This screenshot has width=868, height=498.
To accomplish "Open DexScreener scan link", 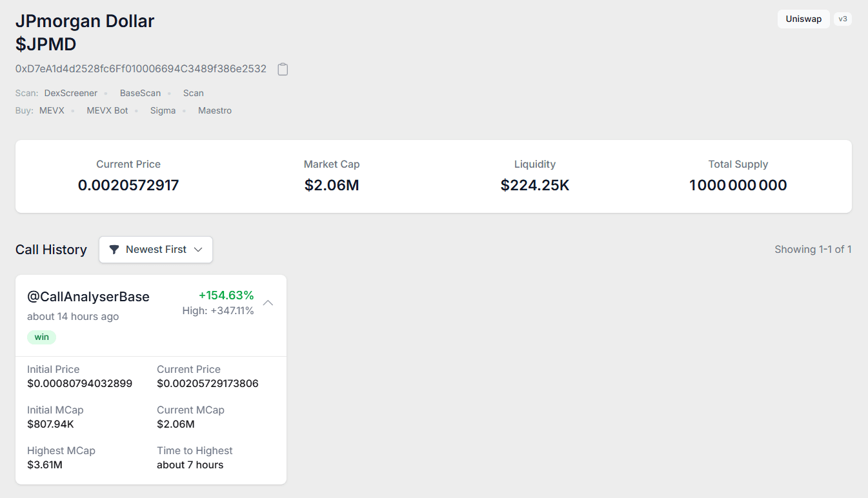I will (x=71, y=93).
